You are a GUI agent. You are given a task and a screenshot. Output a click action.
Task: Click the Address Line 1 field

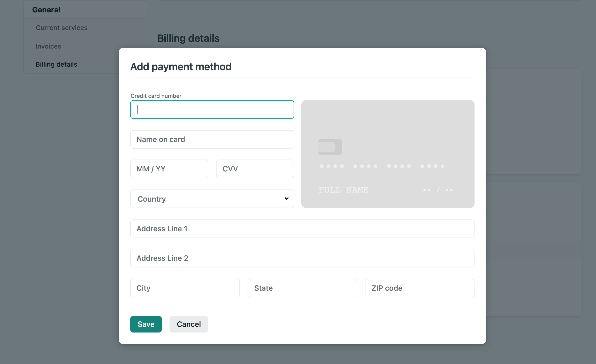coord(302,229)
